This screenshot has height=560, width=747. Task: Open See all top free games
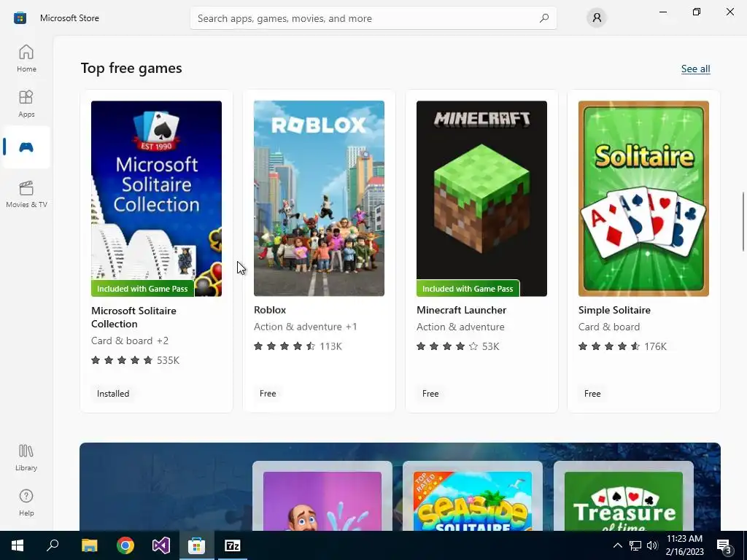695,69
